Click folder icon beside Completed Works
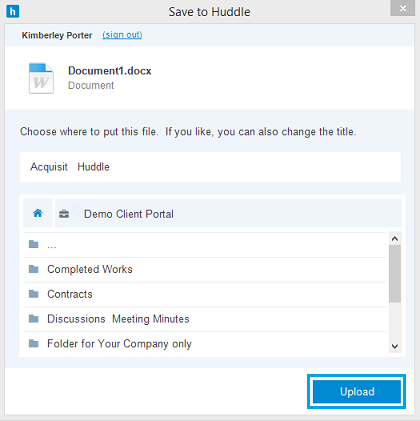Image resolution: width=420 pixels, height=421 pixels. [34, 269]
